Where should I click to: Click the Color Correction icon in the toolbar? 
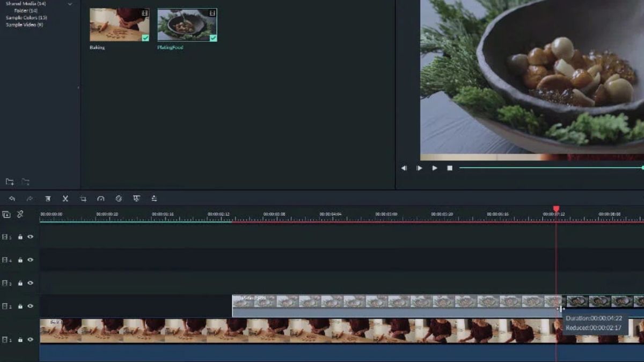coord(119,199)
